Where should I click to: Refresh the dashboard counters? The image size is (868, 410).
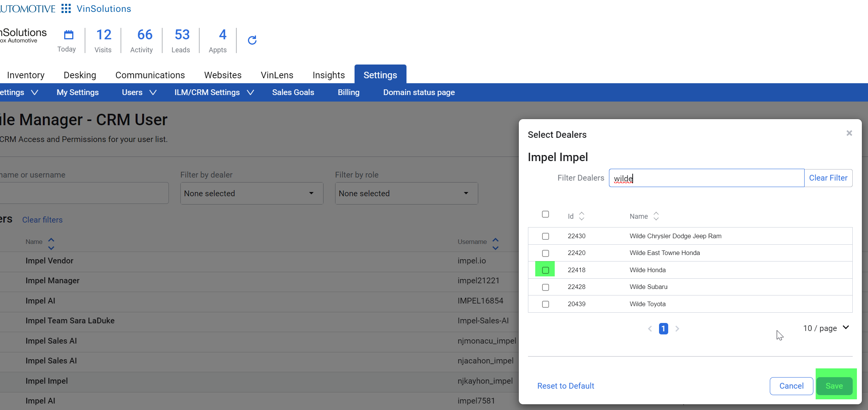coord(252,40)
